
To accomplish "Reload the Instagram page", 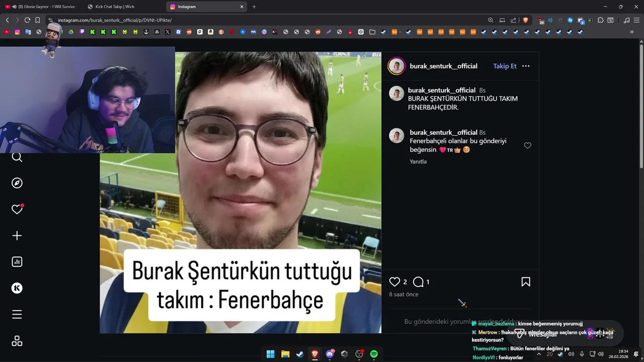I will click(27, 20).
